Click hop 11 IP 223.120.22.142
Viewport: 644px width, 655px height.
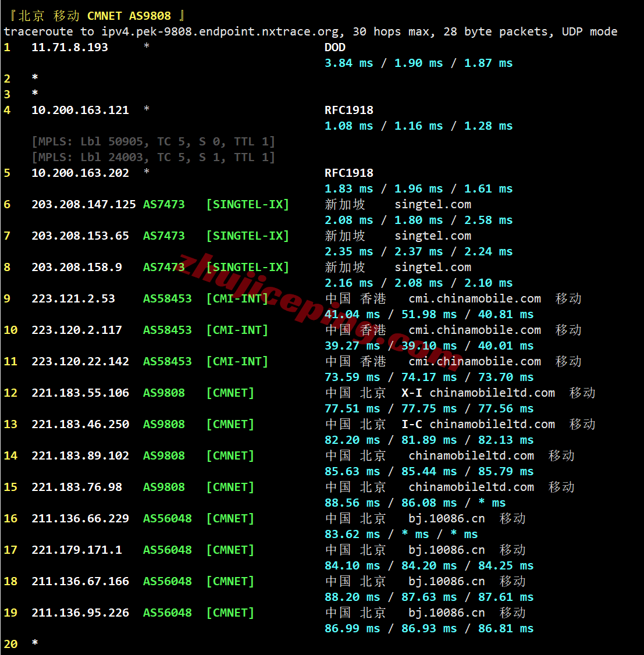pyautogui.click(x=80, y=361)
